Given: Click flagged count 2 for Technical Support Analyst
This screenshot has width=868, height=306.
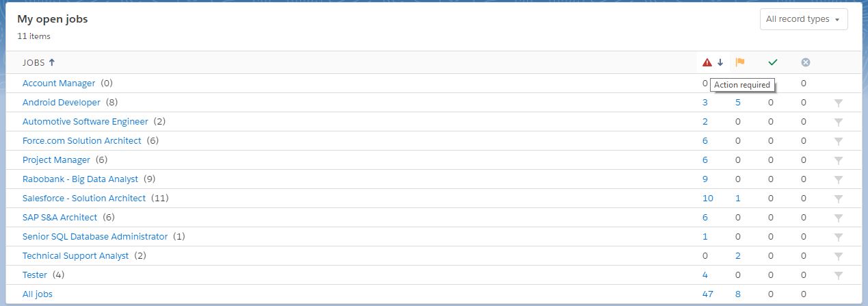Looking at the screenshot, I should pos(738,255).
